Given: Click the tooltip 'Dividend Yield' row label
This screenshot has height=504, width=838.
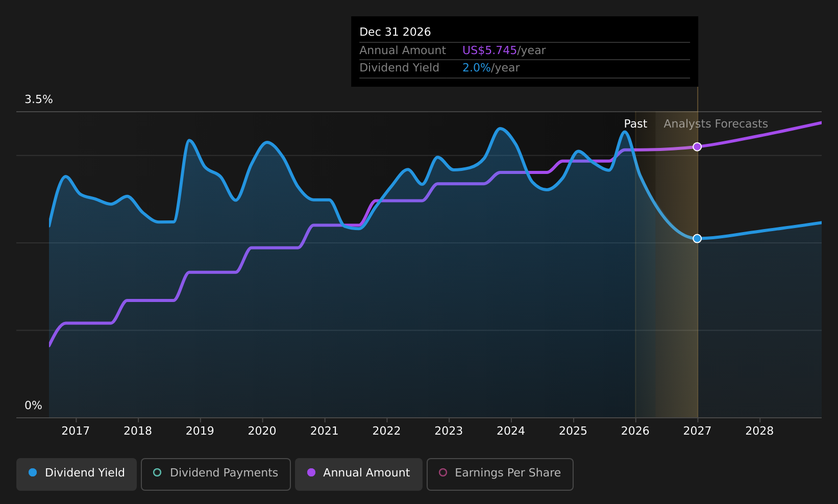Looking at the screenshot, I should pyautogui.click(x=399, y=68).
